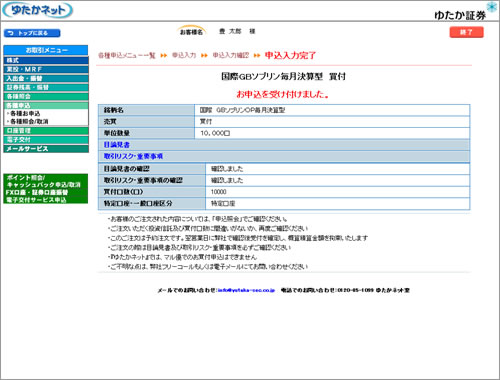Click the 銘柄名 fund name value

click(x=242, y=110)
